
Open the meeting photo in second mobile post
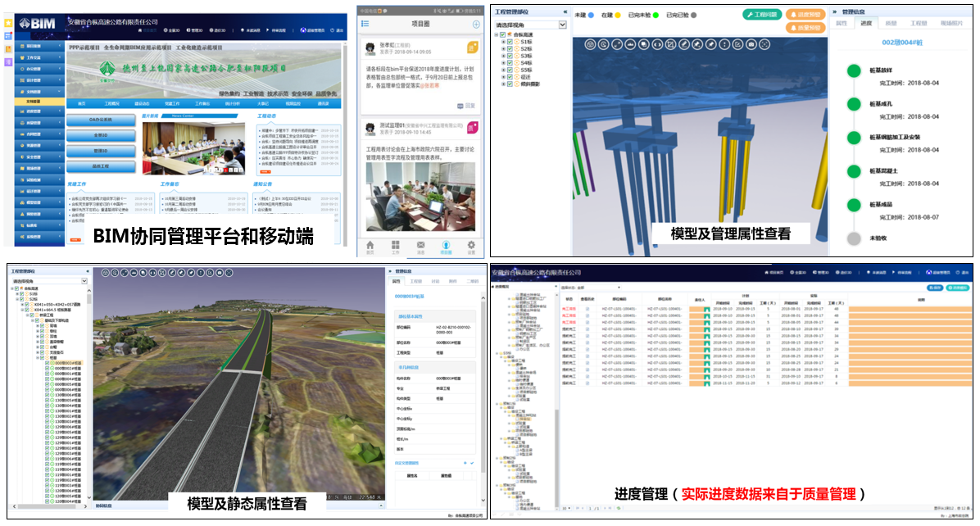[x=420, y=197]
